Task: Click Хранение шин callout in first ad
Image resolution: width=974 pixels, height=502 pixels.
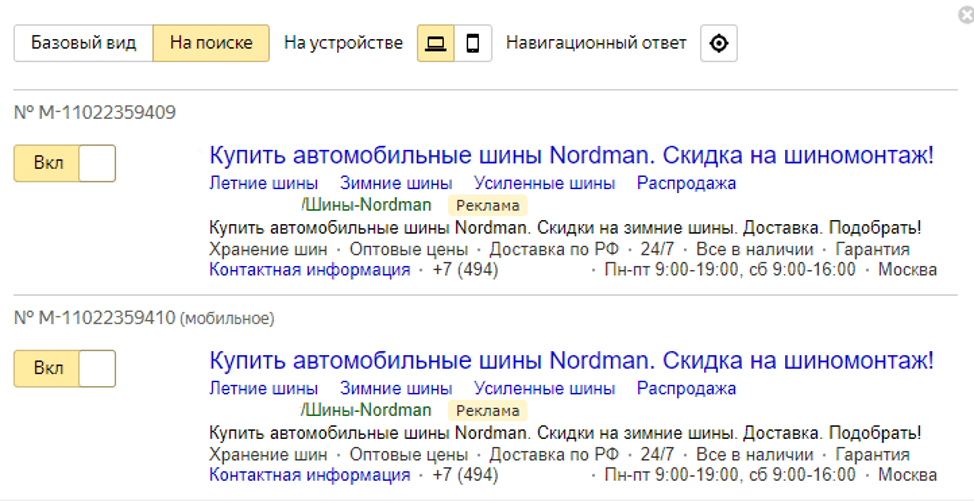Action: pos(268,250)
